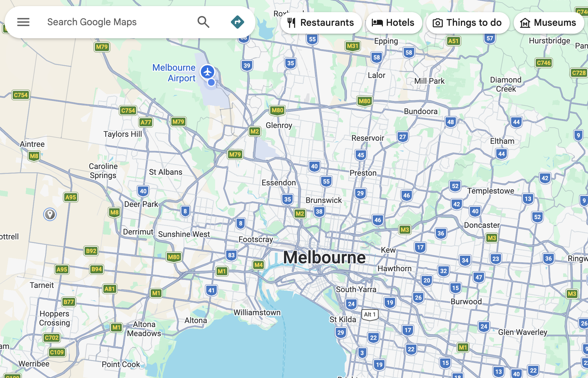Select the Glen Waverley label
This screenshot has height=378, width=588.
522,332
